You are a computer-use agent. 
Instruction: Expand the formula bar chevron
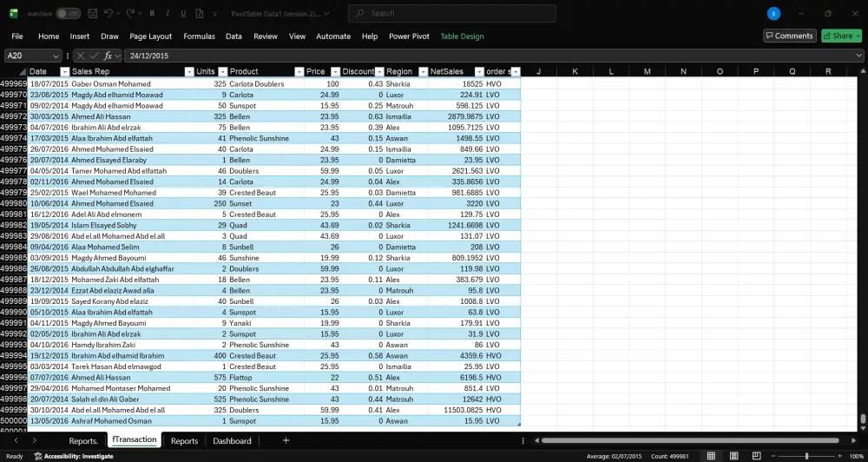[x=858, y=56]
